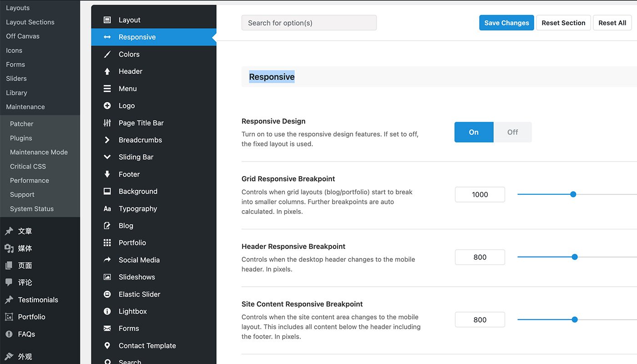Click the Save Changes button
637x364 pixels.
point(506,23)
